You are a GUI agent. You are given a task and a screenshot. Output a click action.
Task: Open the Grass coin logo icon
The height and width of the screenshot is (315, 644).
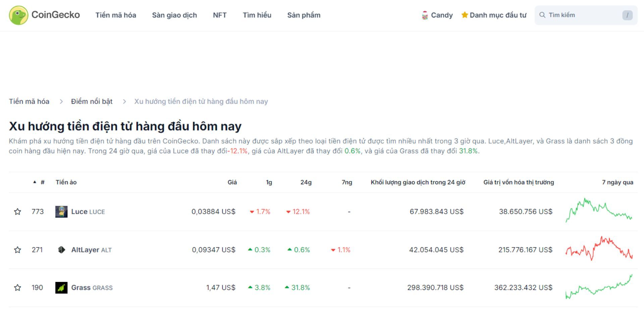pyautogui.click(x=61, y=288)
